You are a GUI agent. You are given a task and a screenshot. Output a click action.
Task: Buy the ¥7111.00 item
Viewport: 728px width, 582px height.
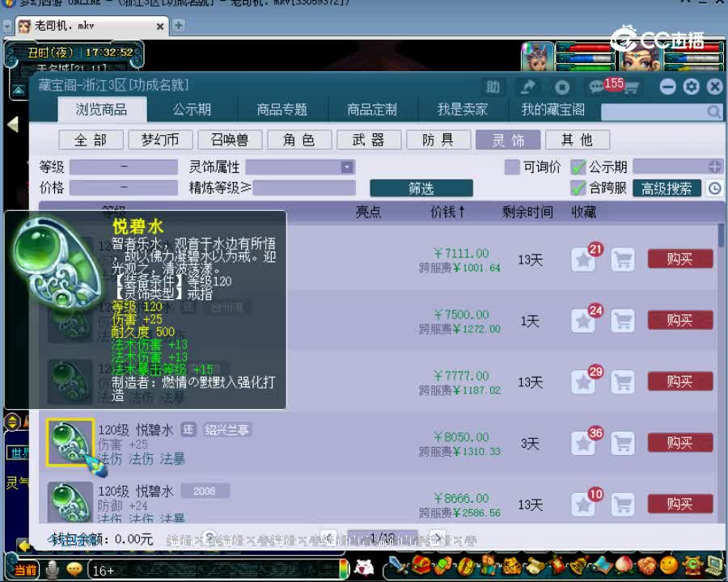tap(679, 259)
